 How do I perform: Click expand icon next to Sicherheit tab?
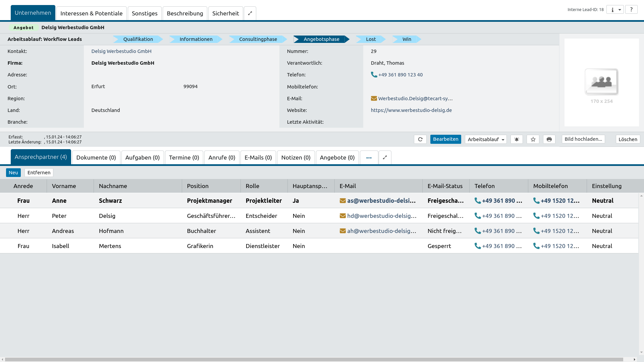(250, 13)
